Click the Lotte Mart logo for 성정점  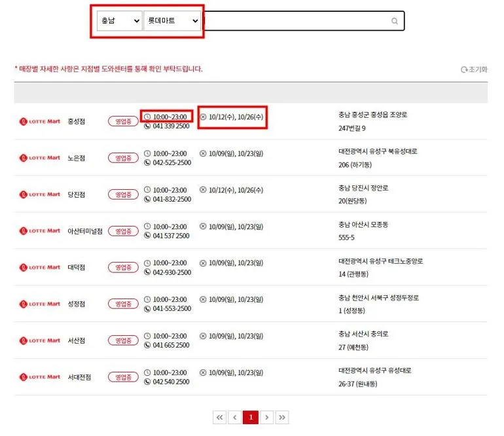pos(40,304)
